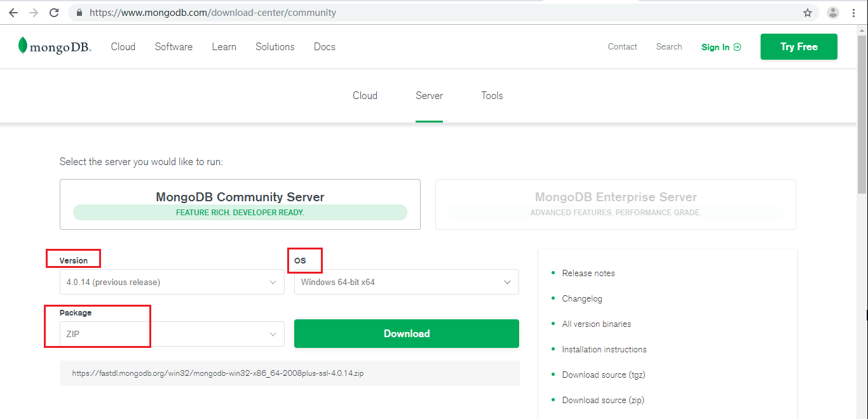Click the Download button
The image size is (868, 419).
[406, 333]
